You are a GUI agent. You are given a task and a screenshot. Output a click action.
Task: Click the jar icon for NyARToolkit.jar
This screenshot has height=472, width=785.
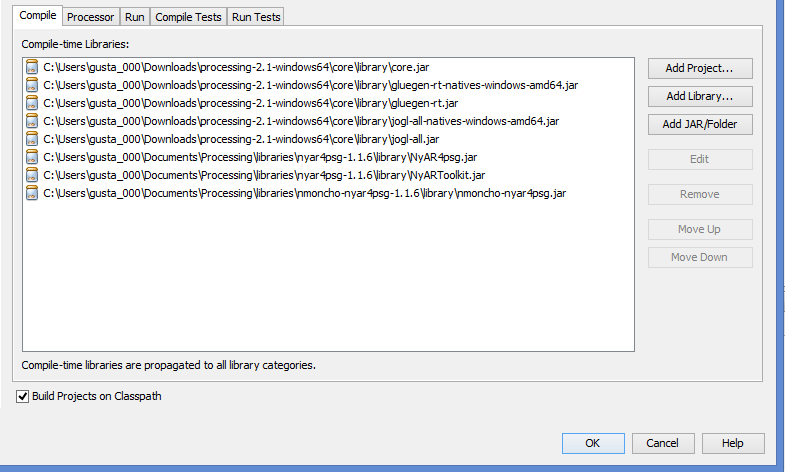click(32, 175)
